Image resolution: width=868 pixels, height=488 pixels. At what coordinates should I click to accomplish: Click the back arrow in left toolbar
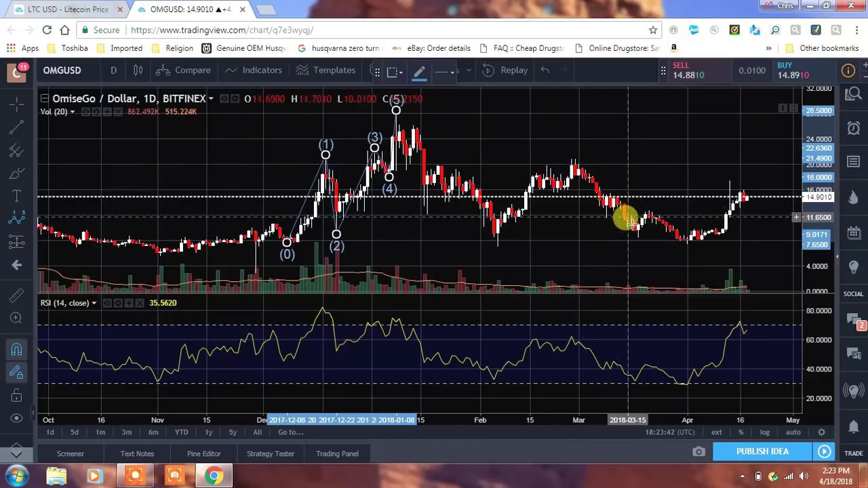tap(17, 265)
